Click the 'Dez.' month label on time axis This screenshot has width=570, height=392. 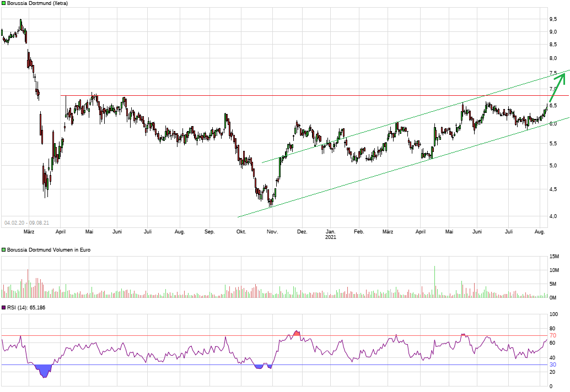coord(302,232)
